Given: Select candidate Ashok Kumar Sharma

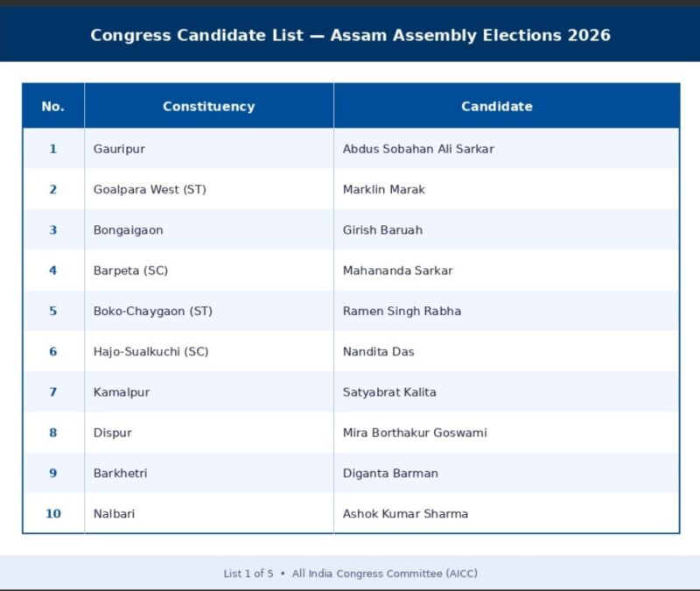Looking at the screenshot, I should point(405,514).
